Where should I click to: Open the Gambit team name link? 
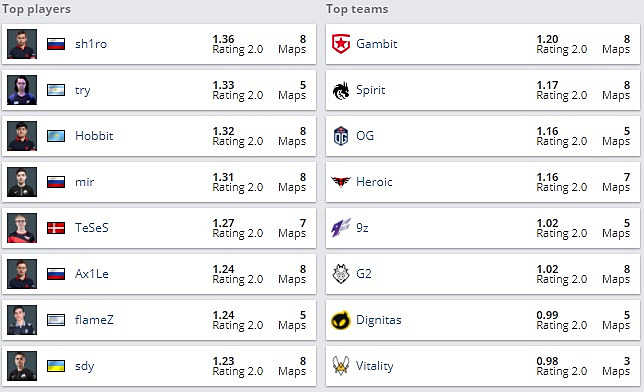click(377, 44)
